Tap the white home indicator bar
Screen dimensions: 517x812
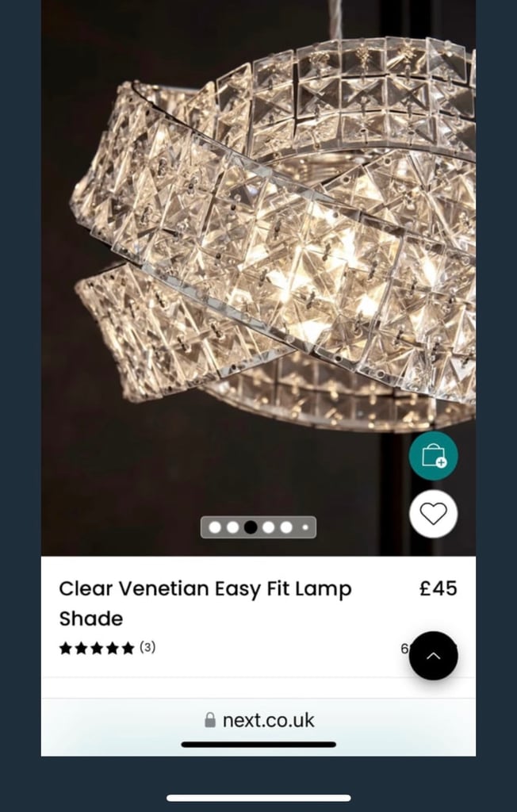pyautogui.click(x=258, y=798)
